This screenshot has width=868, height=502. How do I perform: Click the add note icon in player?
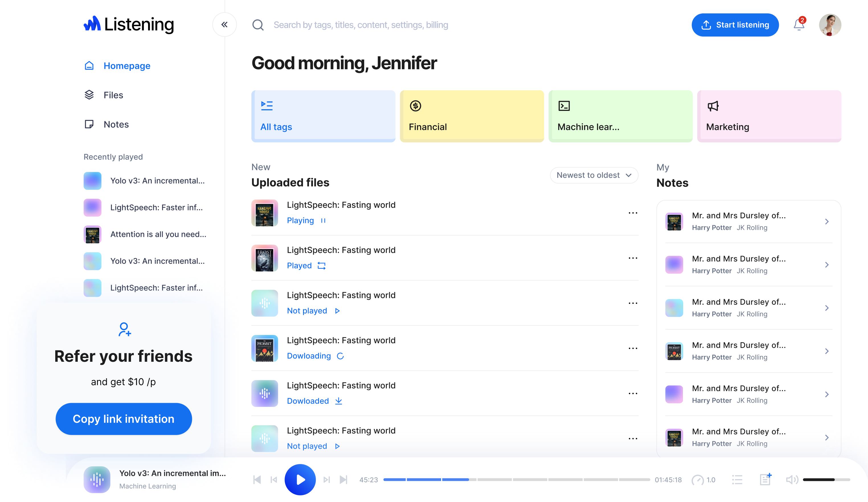(x=765, y=479)
